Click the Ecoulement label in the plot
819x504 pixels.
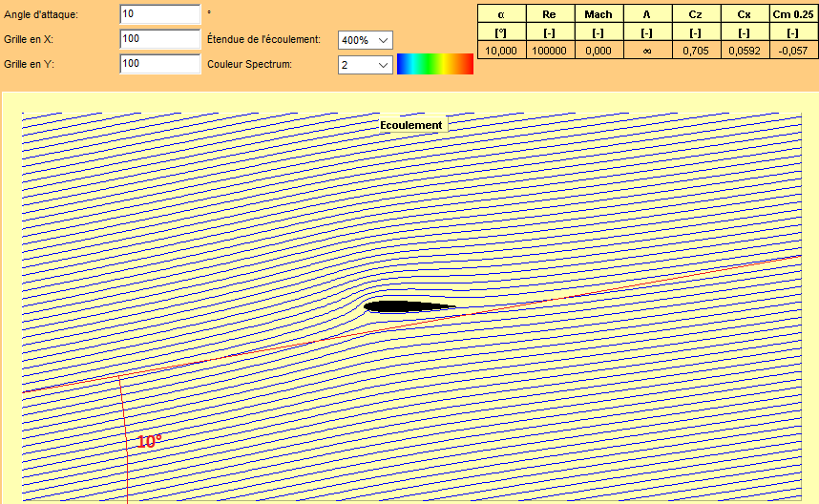coord(411,125)
